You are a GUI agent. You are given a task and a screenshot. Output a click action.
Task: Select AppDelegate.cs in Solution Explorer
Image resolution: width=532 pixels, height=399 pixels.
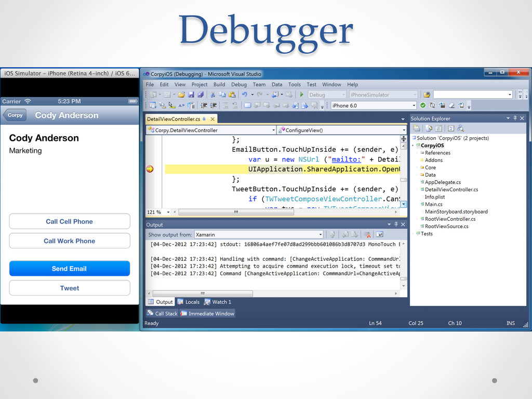point(443,182)
